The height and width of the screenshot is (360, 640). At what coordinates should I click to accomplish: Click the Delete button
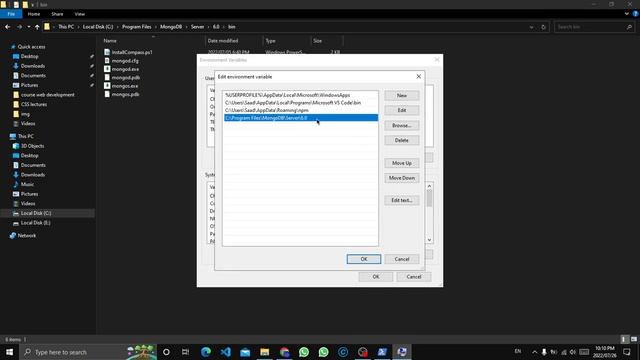[402, 140]
